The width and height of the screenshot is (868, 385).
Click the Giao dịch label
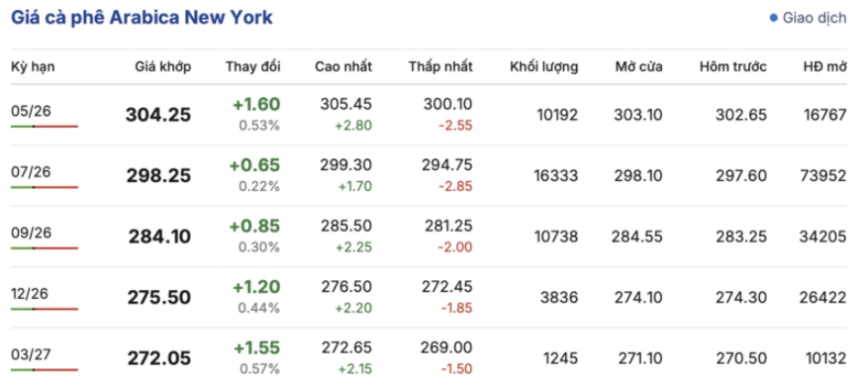coord(815,18)
